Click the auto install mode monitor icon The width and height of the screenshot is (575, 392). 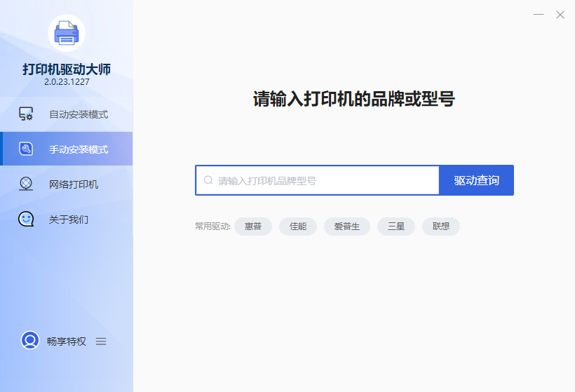(26, 114)
